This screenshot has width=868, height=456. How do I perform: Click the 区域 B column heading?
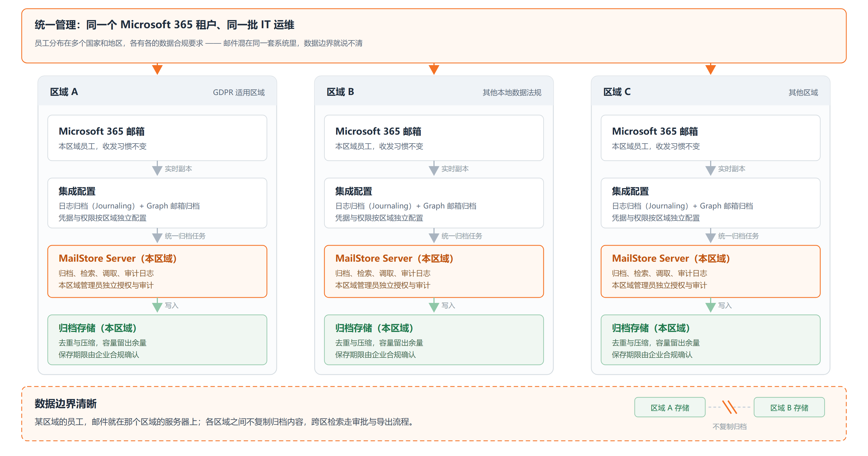tap(340, 92)
